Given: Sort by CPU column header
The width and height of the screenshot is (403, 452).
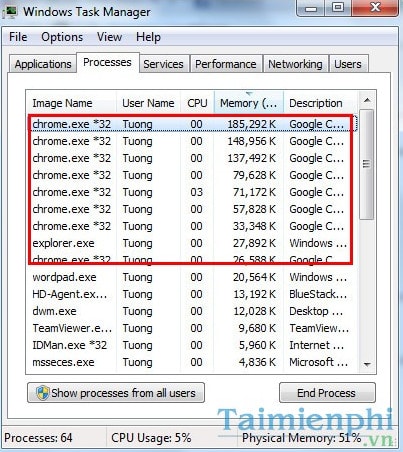Looking at the screenshot, I should [197, 103].
